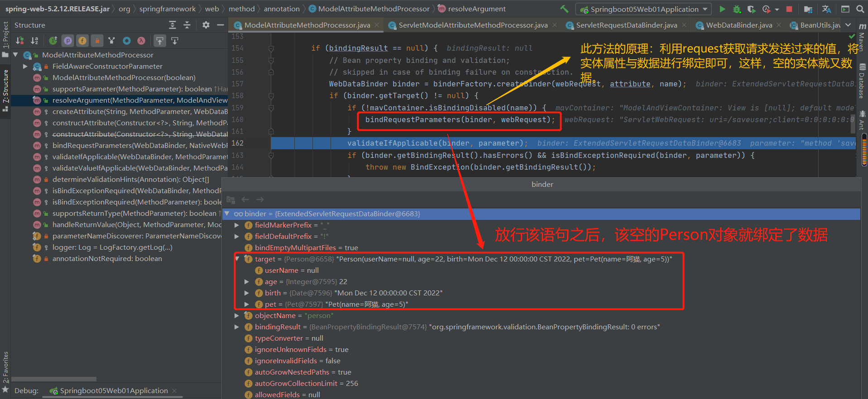Open the Project tool window tab

[5, 39]
